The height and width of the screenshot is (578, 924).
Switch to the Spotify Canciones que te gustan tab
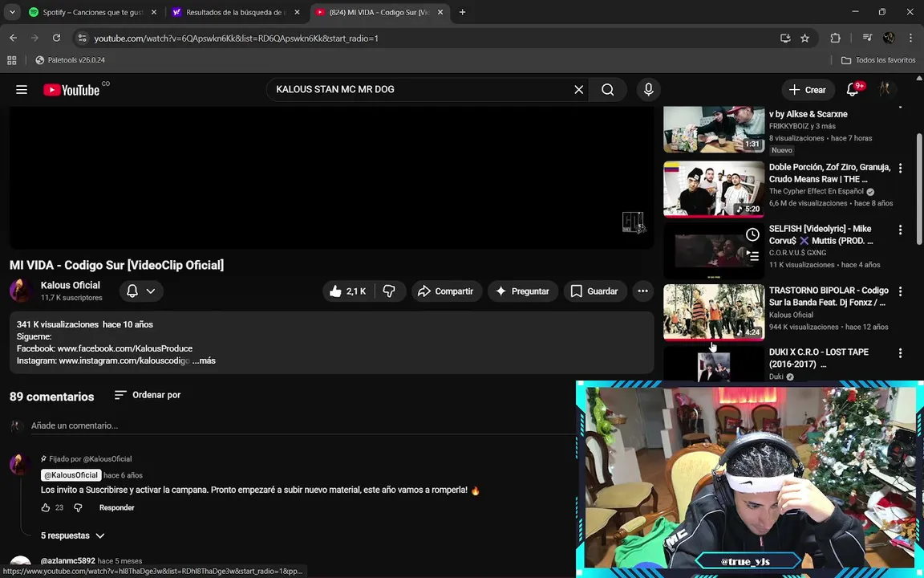(94, 12)
